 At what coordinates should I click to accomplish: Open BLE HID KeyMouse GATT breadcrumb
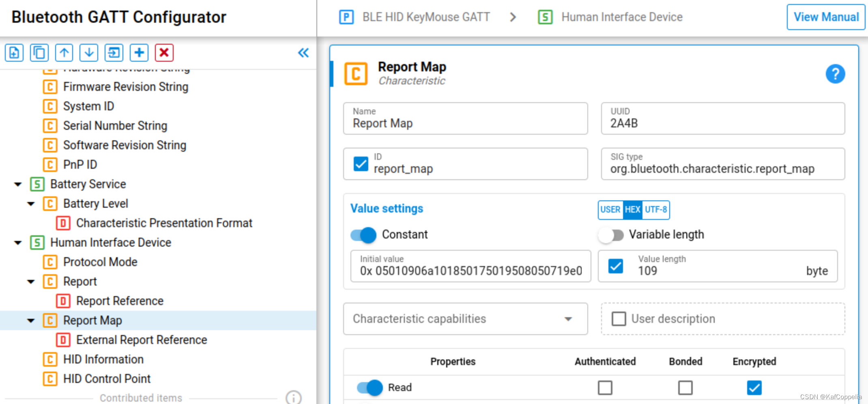[x=426, y=17]
